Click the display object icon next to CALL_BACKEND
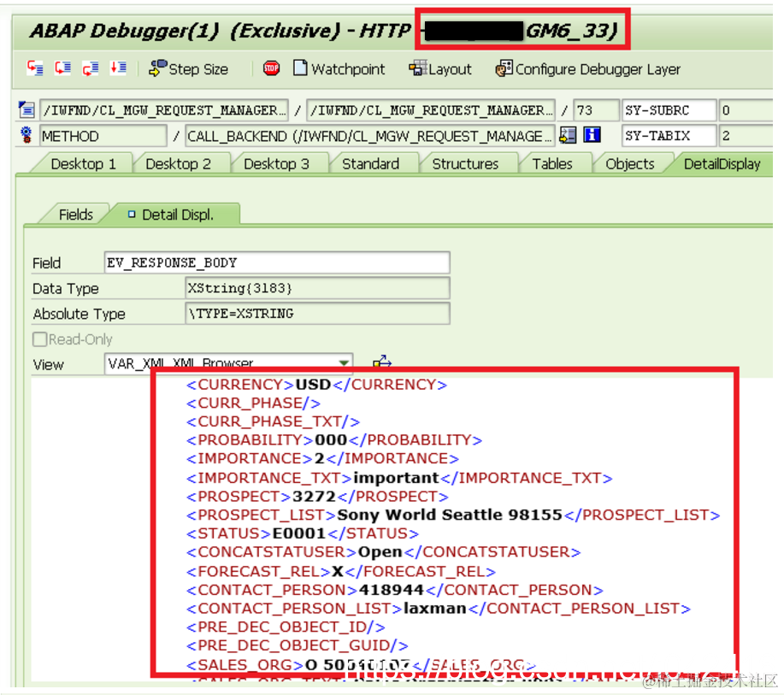 click(x=568, y=136)
